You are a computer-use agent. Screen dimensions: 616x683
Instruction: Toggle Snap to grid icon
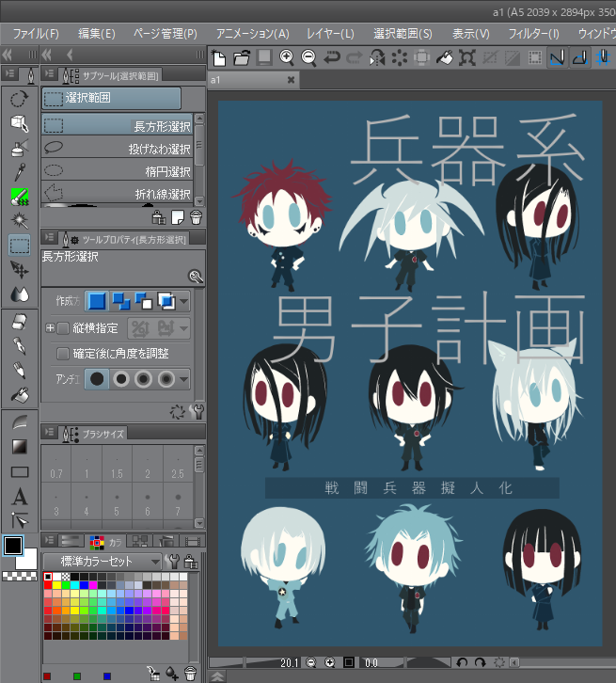603,57
